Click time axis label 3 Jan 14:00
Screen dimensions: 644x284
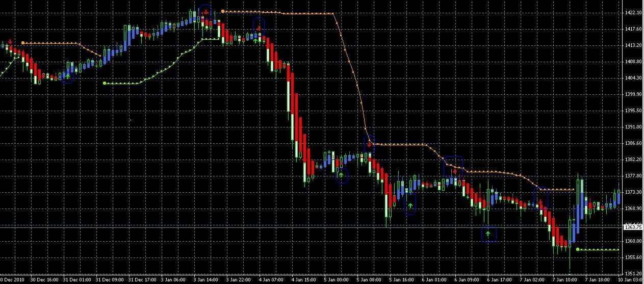tap(206, 280)
